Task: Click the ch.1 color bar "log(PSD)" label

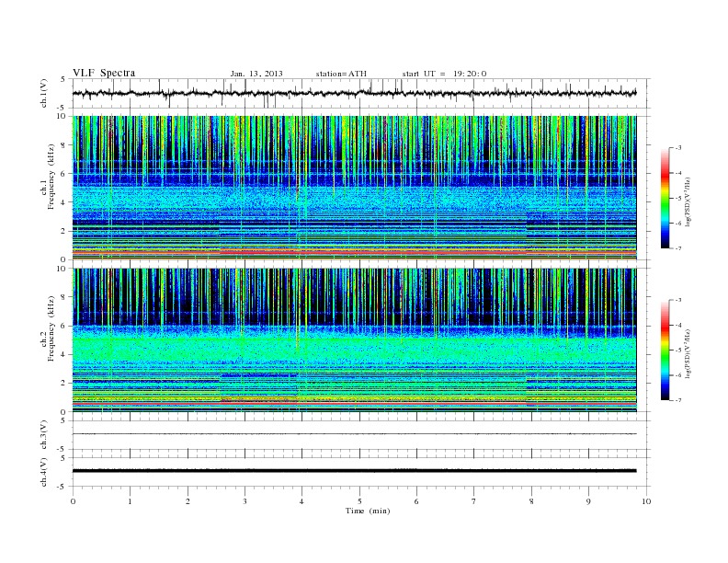Action: 688,201
